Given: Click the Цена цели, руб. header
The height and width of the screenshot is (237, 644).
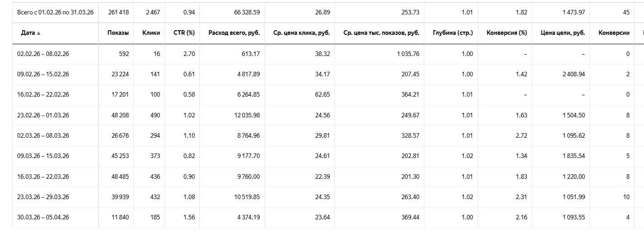Looking at the screenshot, I should pos(563,33).
